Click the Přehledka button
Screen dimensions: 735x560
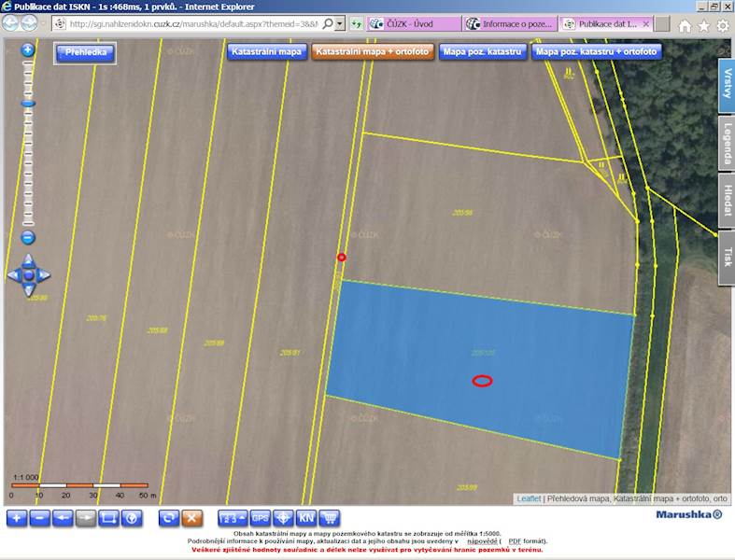(85, 53)
